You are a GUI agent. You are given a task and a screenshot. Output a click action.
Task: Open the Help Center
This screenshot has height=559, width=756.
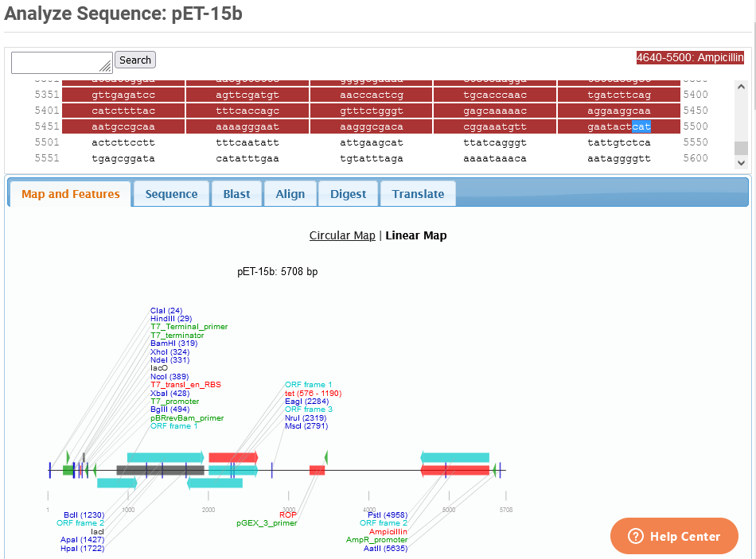[674, 536]
